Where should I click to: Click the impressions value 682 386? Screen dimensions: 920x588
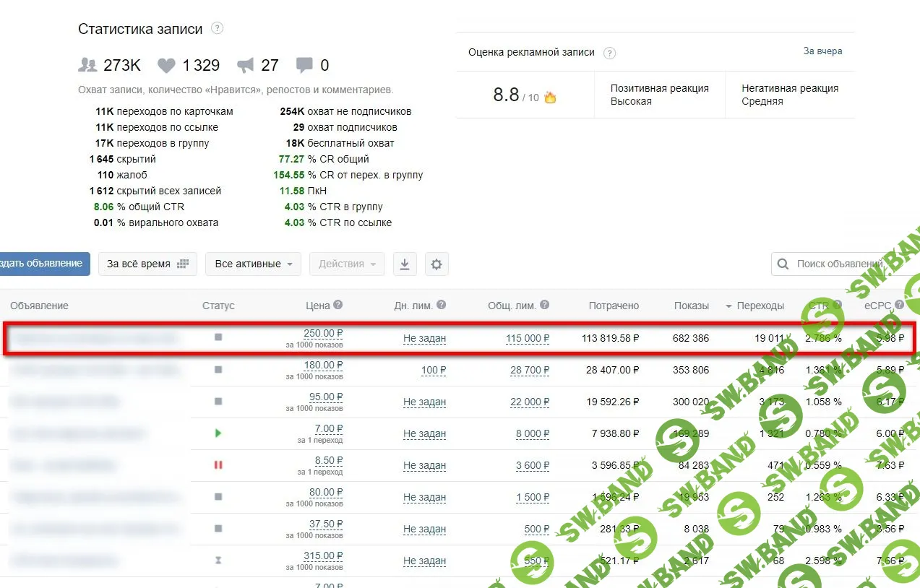pos(691,338)
